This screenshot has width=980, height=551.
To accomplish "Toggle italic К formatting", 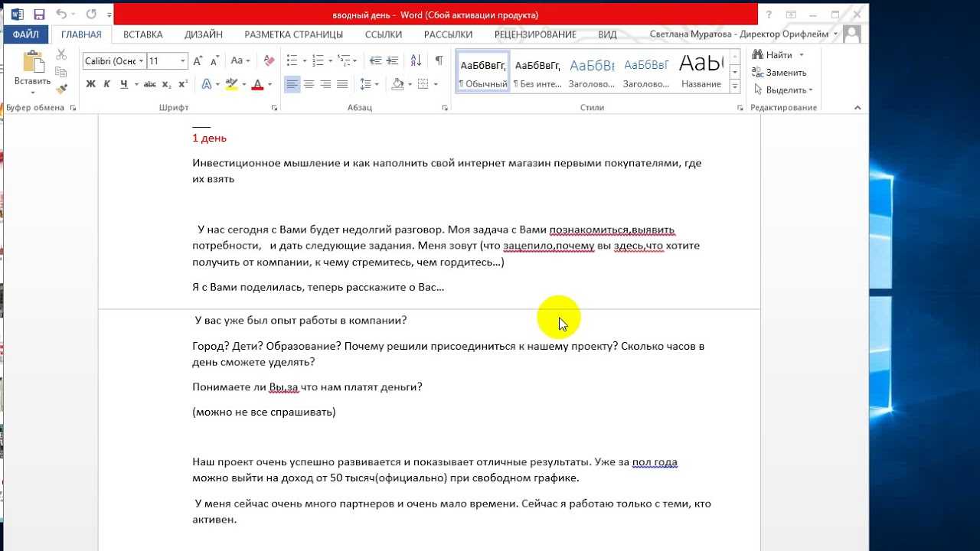I will pyautogui.click(x=106, y=84).
